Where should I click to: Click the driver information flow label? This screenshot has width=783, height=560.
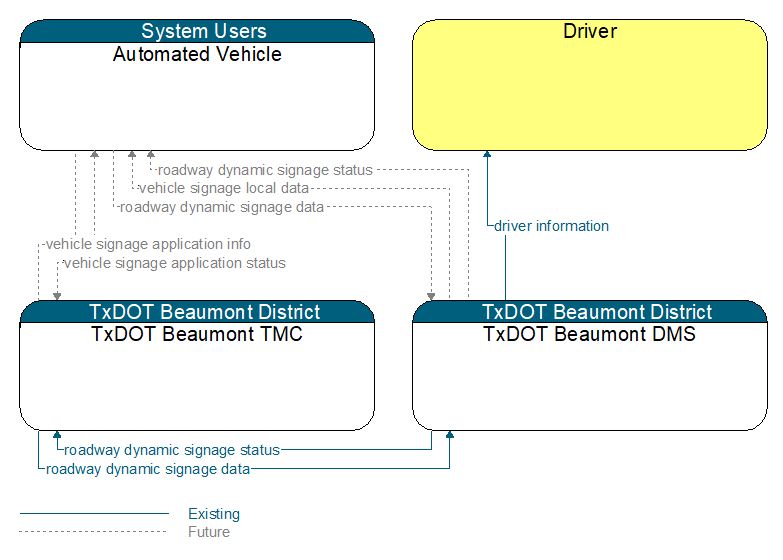[x=551, y=226]
